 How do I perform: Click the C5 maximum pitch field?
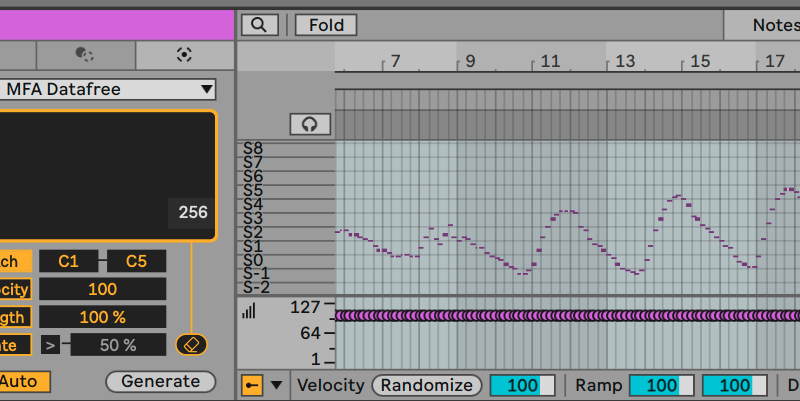136,261
